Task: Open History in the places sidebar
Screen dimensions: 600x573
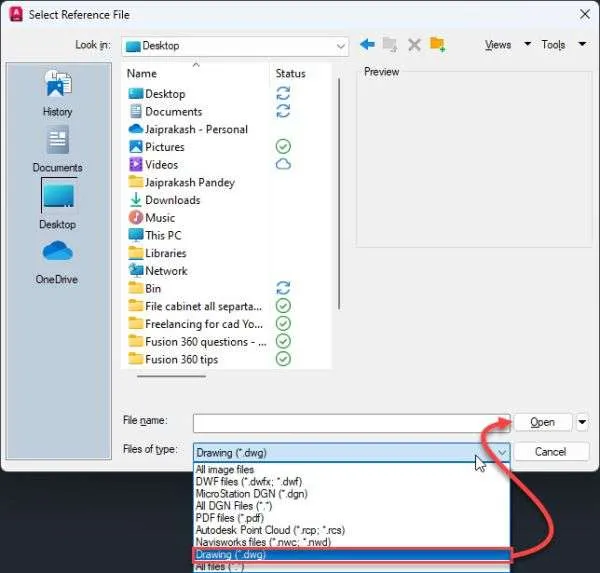Action: click(57, 93)
